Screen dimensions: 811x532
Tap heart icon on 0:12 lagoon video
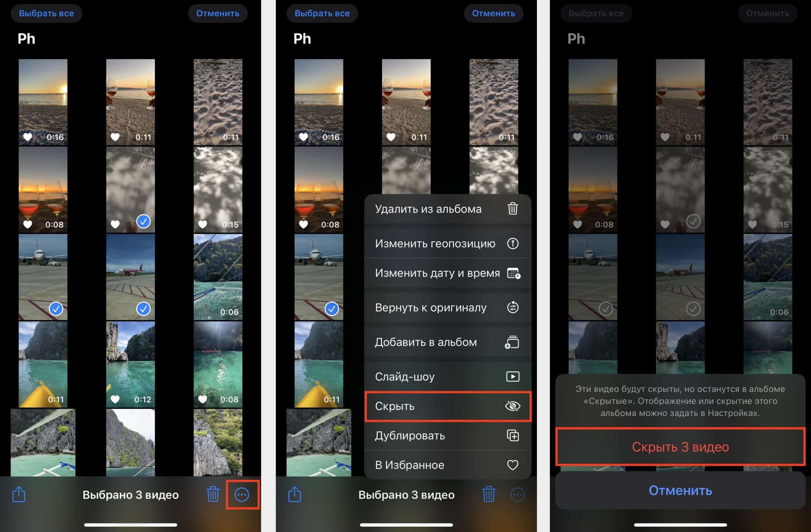pyautogui.click(x=115, y=399)
